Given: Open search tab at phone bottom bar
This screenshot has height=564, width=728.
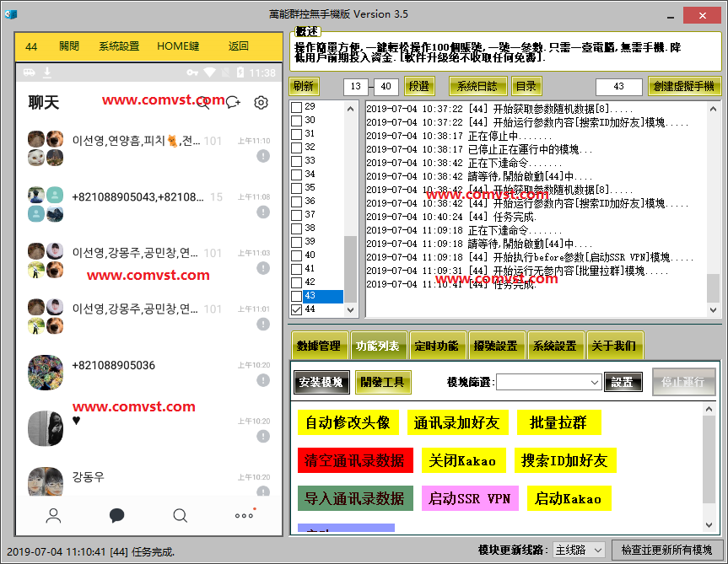Looking at the screenshot, I should pyautogui.click(x=180, y=515).
